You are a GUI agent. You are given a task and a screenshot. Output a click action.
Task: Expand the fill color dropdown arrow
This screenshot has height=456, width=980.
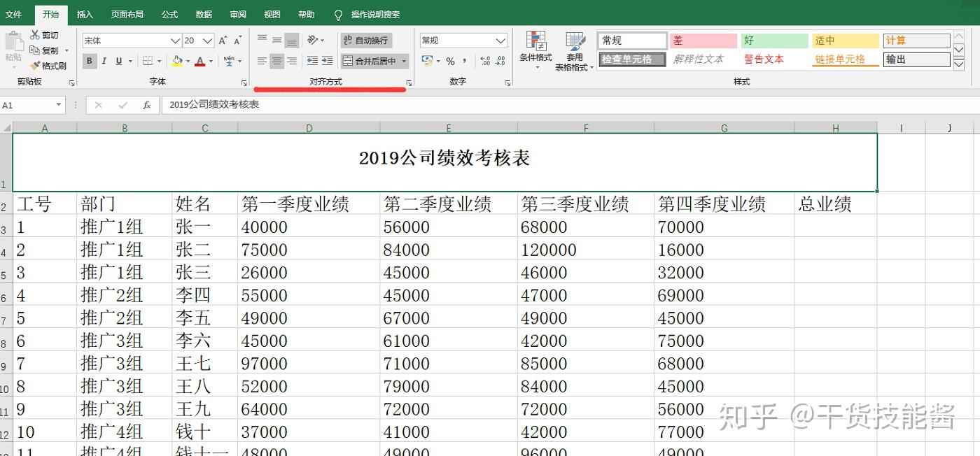coord(188,61)
